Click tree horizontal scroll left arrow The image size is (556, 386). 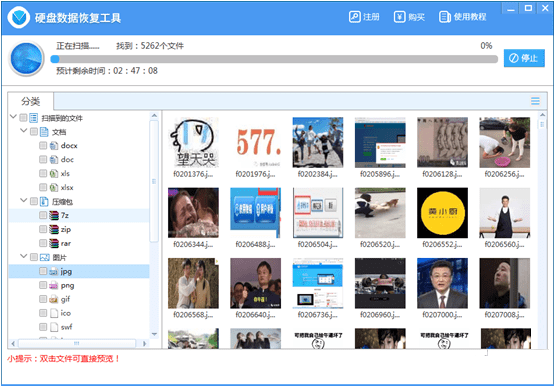pyautogui.click(x=13, y=343)
